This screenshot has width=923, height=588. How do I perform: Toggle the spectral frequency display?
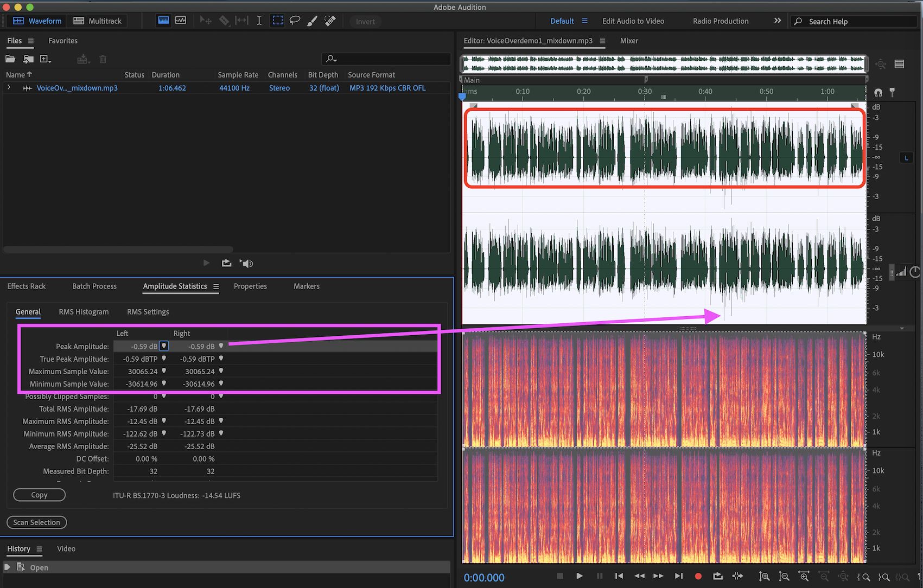163,21
